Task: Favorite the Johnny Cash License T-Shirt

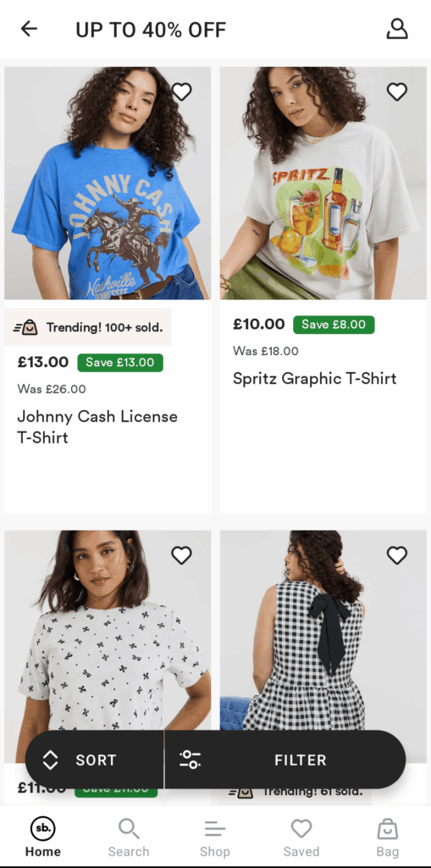Action: [181, 92]
